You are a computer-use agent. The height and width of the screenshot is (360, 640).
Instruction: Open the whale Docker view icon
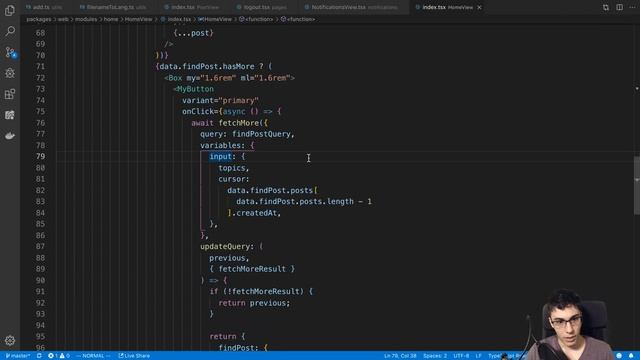[10, 136]
